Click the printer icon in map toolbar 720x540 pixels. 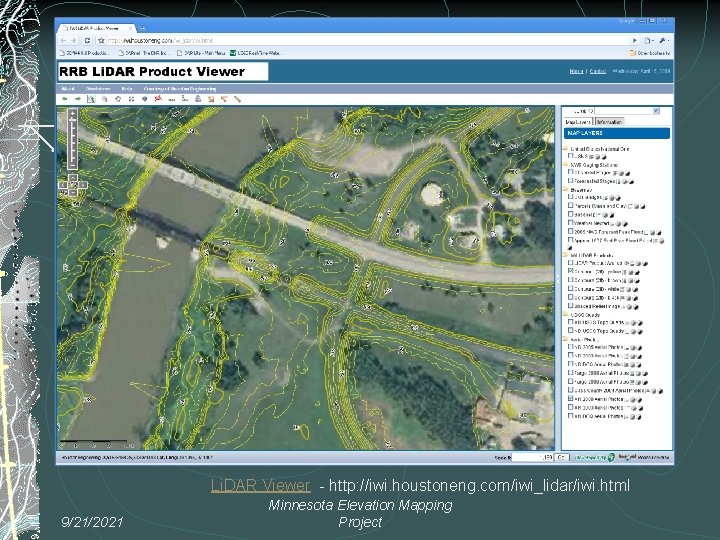click(x=198, y=99)
